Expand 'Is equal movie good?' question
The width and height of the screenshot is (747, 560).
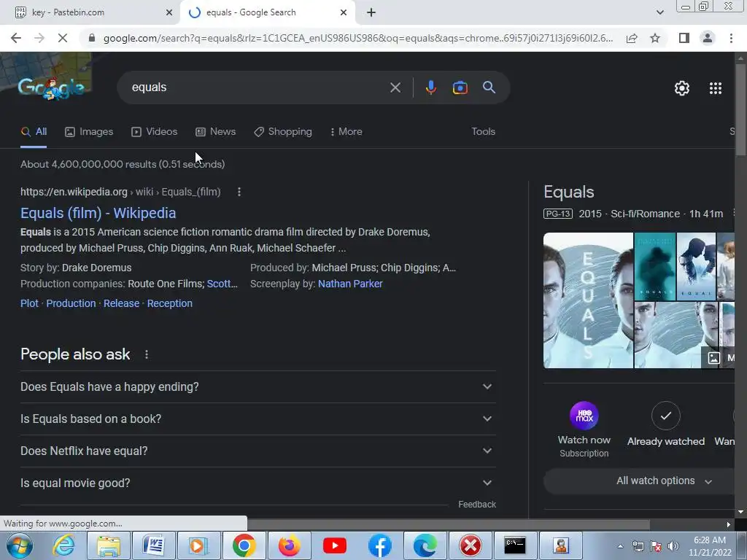click(x=258, y=483)
